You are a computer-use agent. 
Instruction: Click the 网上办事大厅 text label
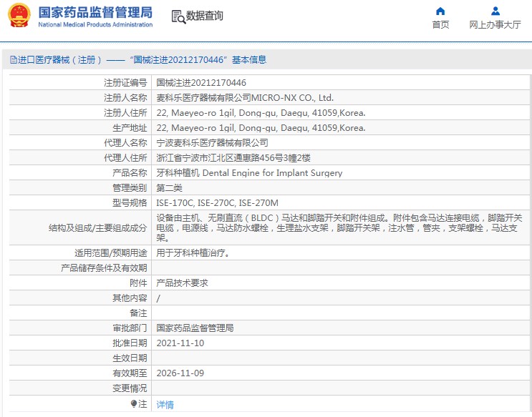495,25
